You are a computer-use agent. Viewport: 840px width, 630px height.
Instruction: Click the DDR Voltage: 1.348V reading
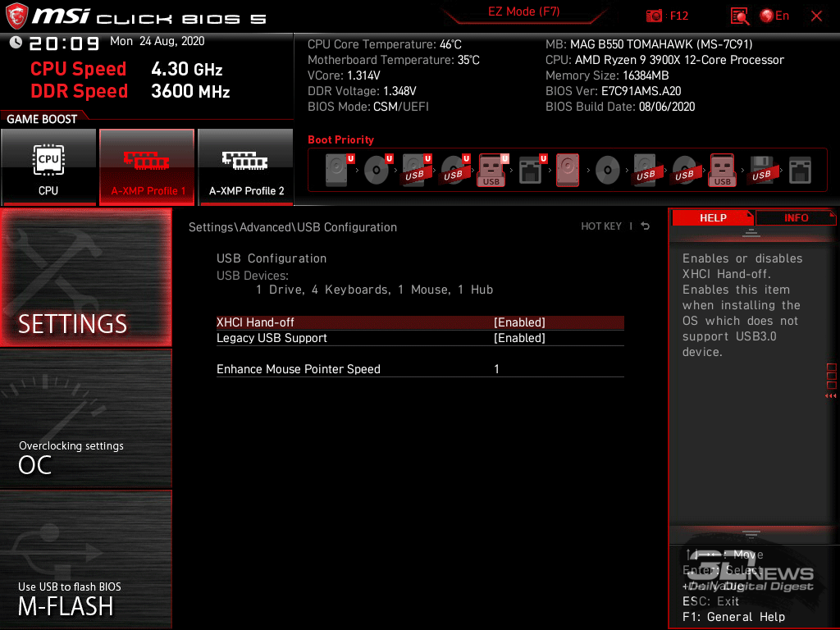pyautogui.click(x=362, y=91)
